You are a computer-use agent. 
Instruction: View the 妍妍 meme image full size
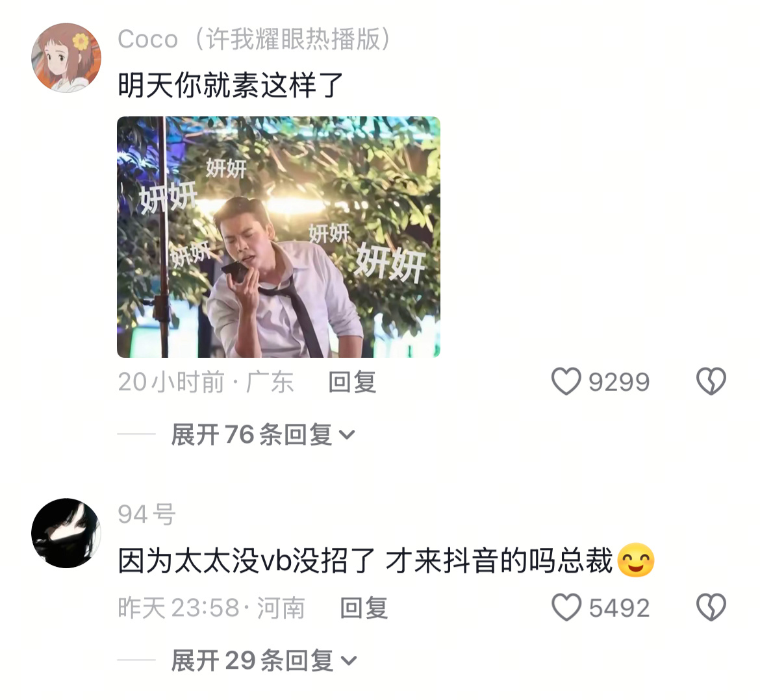(279, 237)
